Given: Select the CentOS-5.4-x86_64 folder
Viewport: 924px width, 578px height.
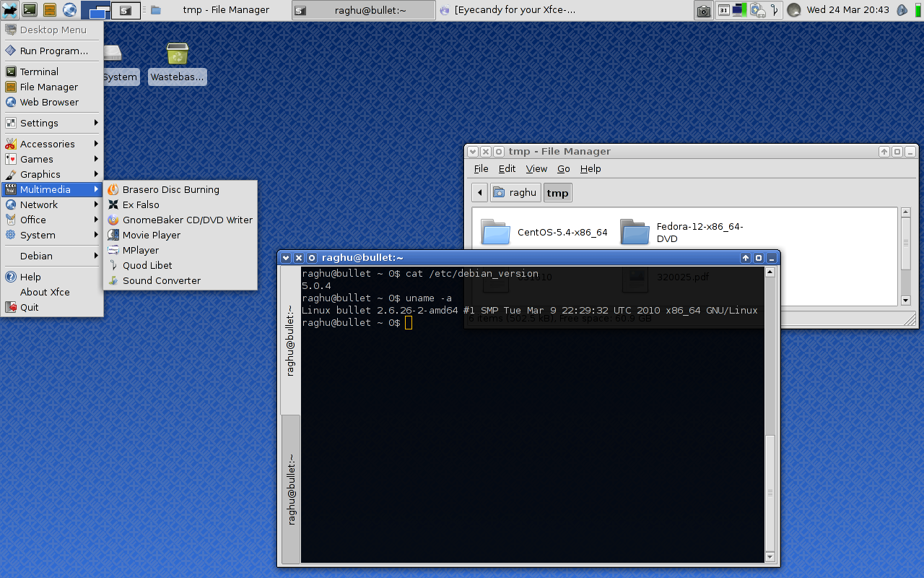Looking at the screenshot, I should (x=544, y=233).
